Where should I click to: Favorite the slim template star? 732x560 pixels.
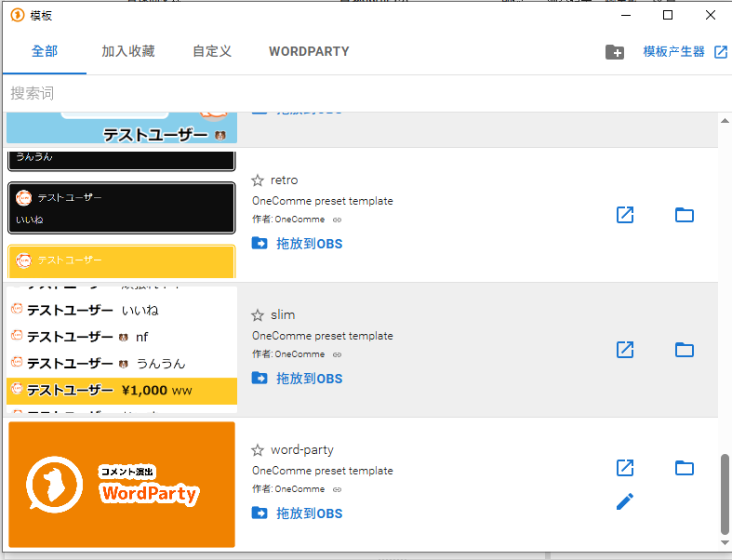click(258, 315)
